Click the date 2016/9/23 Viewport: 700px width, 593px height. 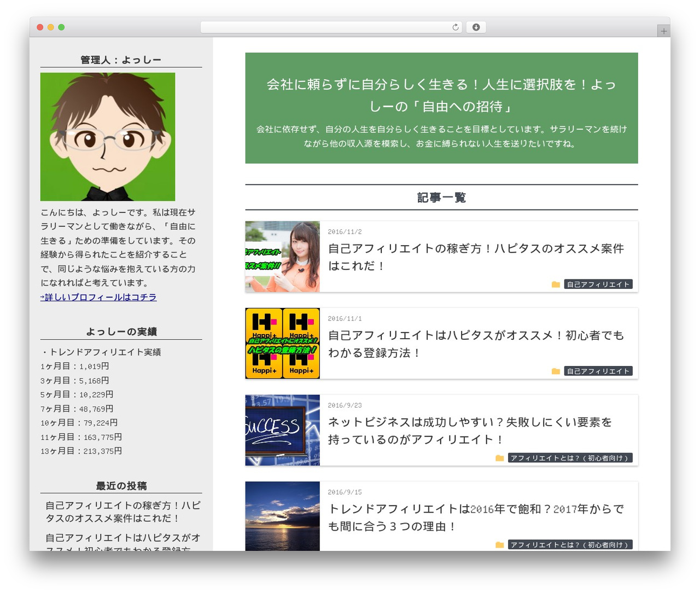pyautogui.click(x=345, y=405)
